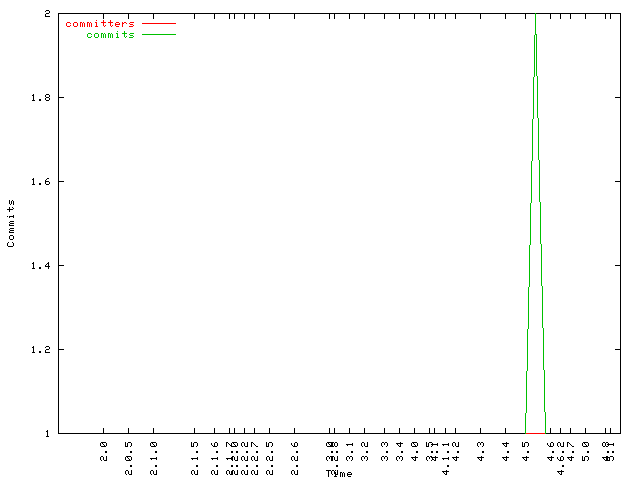Click the y-axis tick label 1.8
Screen dimensions: 640x480
(42, 98)
